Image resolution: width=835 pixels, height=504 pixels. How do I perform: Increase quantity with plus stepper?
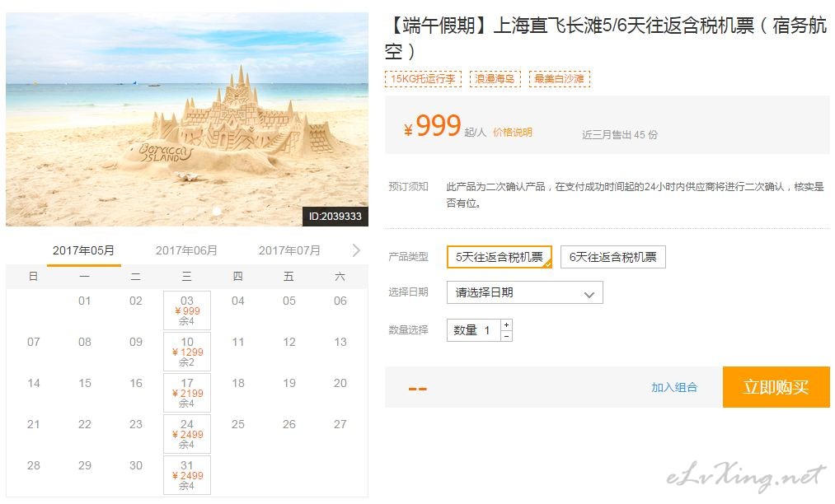pos(506,324)
